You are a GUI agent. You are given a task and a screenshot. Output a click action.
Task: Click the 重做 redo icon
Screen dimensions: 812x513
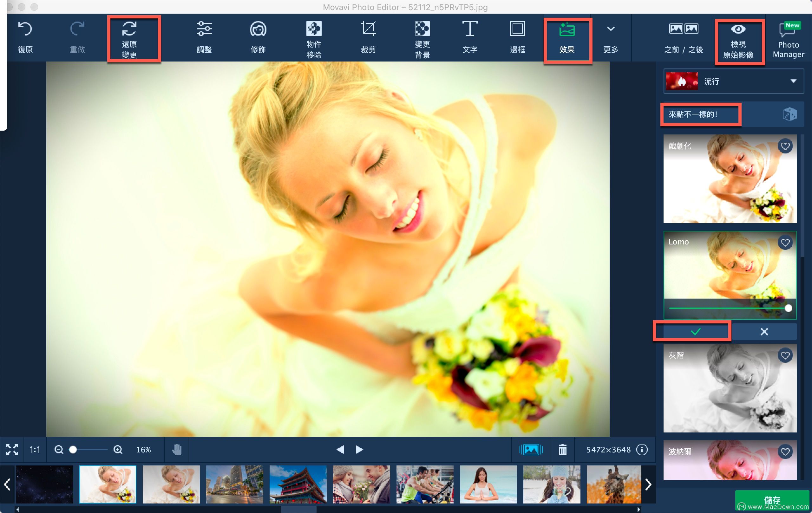77,29
